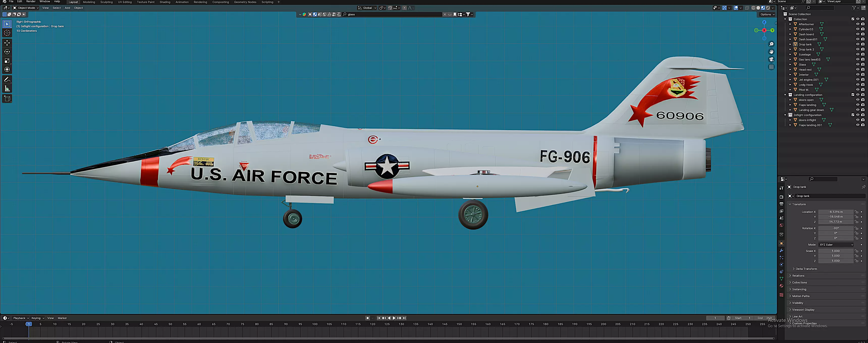868x343 pixels.
Task: Open the Material properties tab
Action: pyautogui.click(x=781, y=286)
